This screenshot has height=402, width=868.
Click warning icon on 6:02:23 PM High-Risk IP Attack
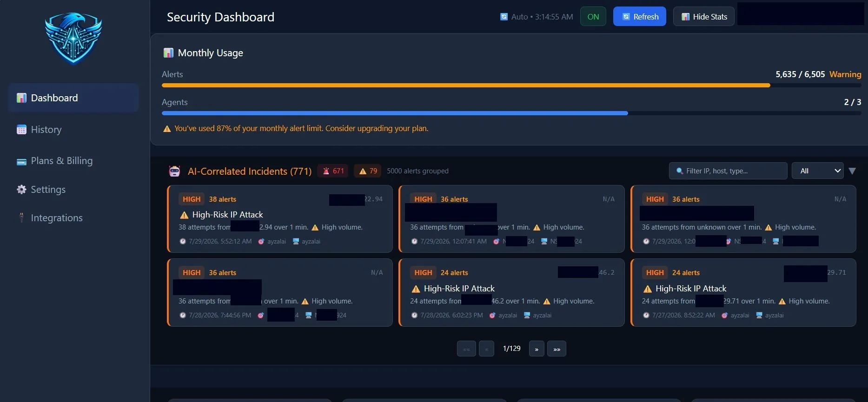point(416,289)
